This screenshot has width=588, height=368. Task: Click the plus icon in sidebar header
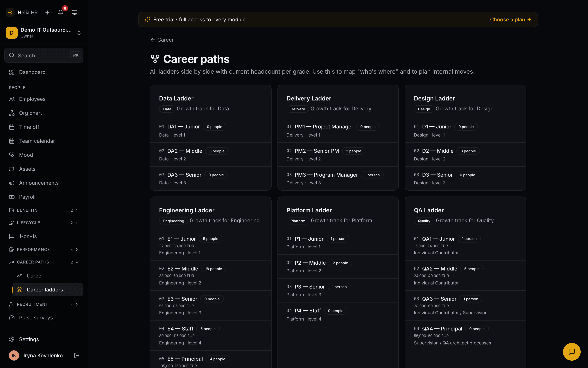[47, 12]
